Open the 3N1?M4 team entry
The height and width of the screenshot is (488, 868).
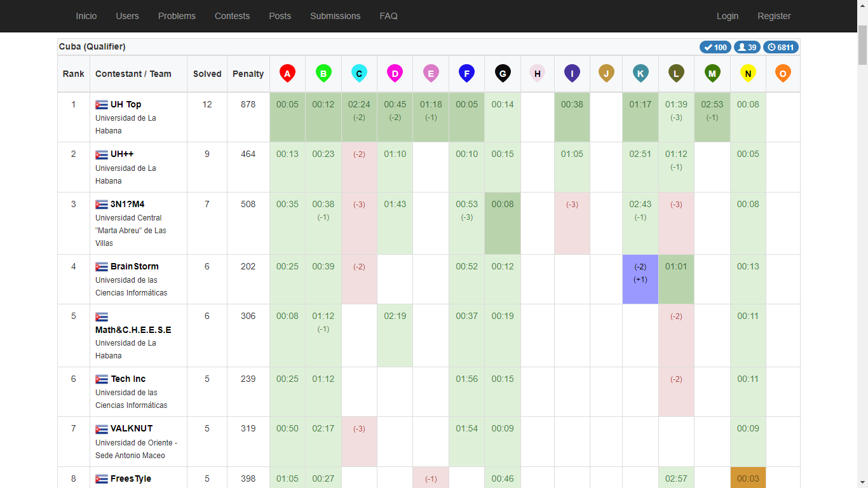click(x=127, y=204)
